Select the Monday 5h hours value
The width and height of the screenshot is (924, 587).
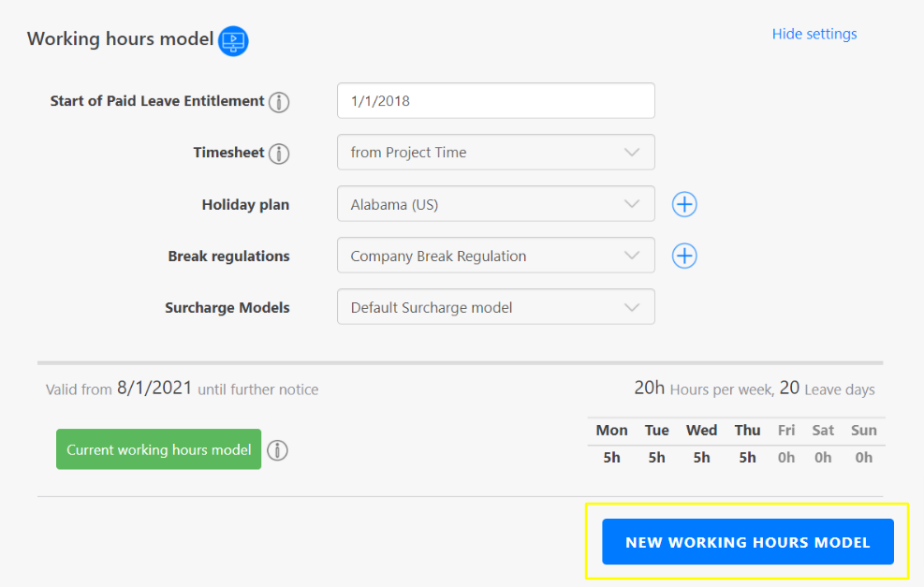611,458
